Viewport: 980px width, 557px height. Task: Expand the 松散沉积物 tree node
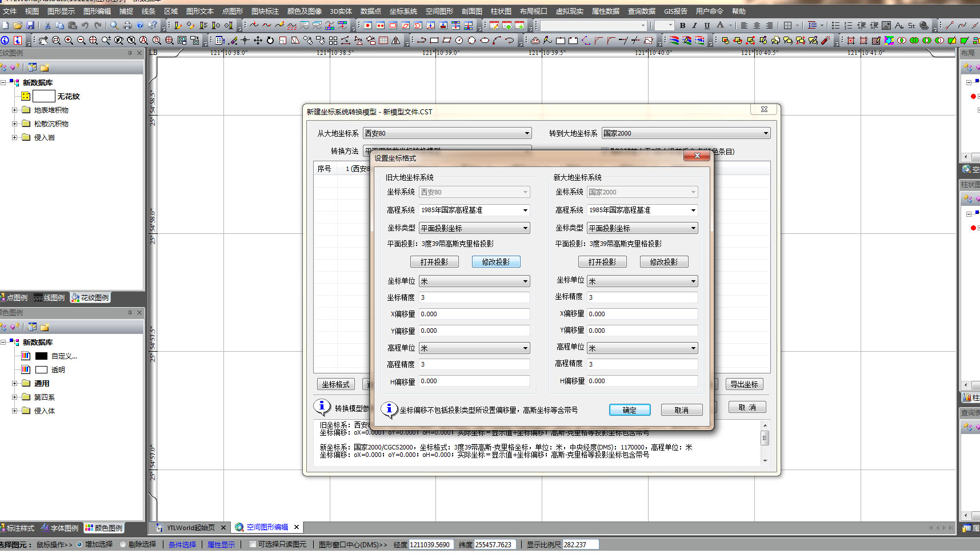(15, 124)
